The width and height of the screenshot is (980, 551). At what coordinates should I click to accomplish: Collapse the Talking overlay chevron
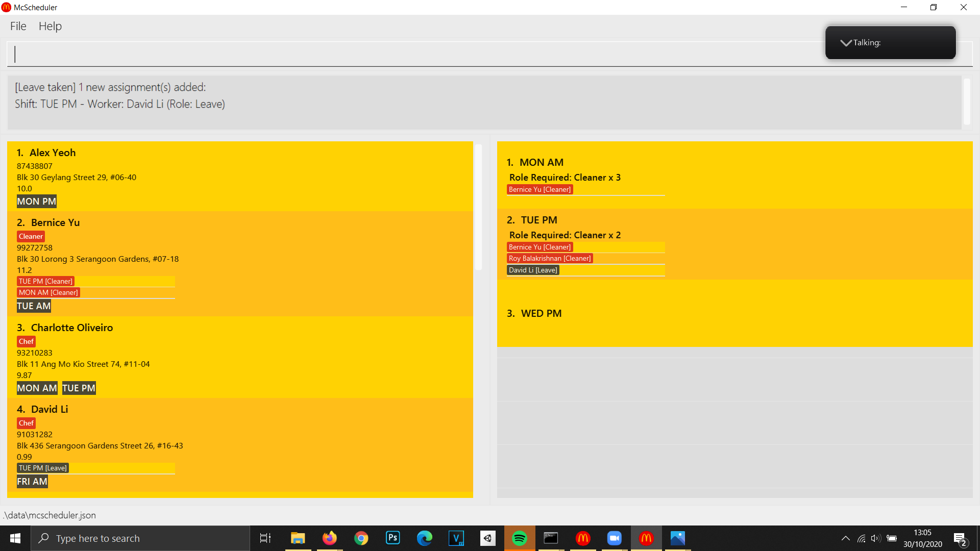click(x=846, y=43)
